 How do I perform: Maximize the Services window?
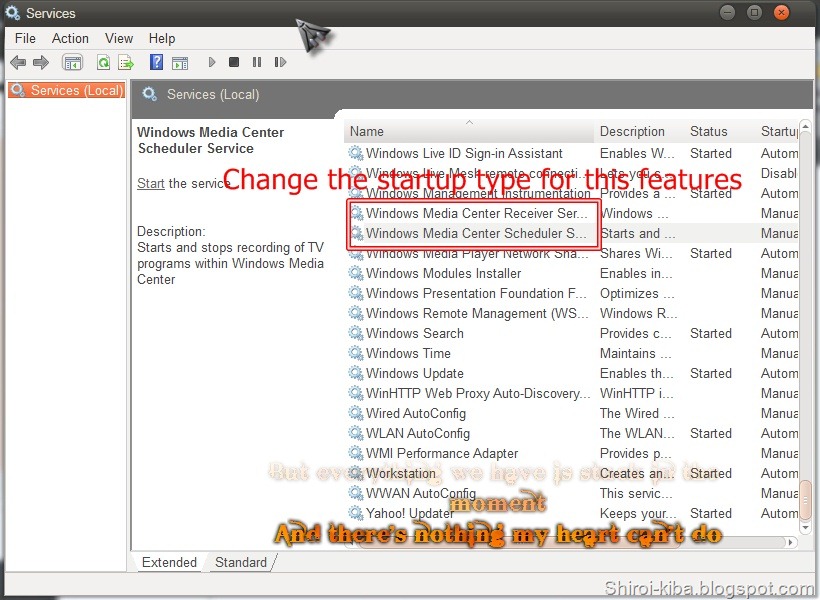coord(754,12)
